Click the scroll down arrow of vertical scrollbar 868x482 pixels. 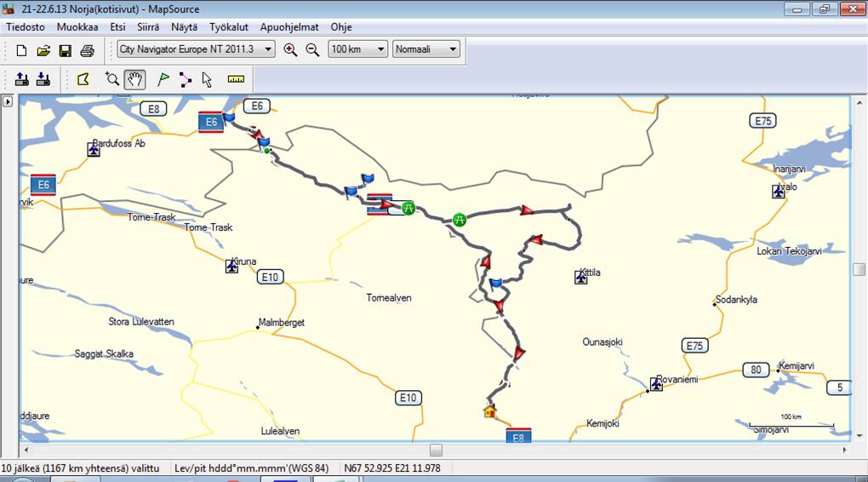[859, 436]
